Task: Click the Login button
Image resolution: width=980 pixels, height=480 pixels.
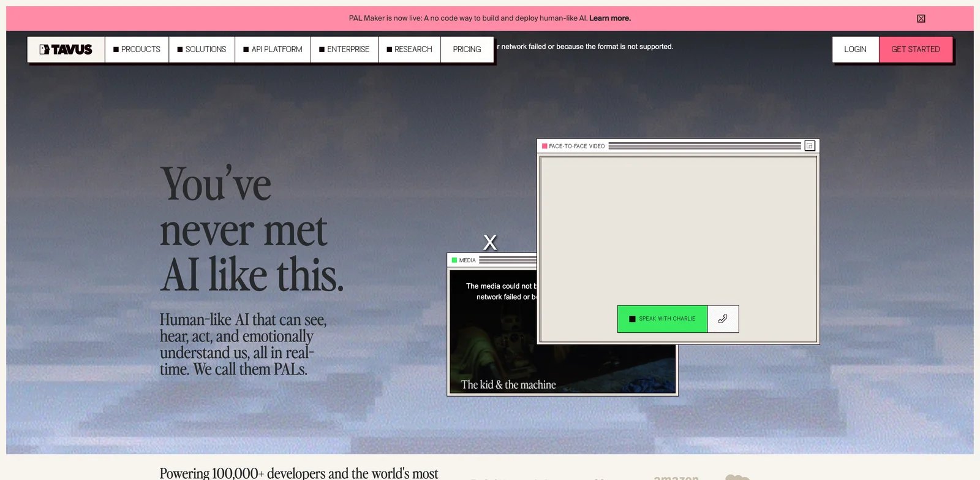Action: tap(855, 50)
